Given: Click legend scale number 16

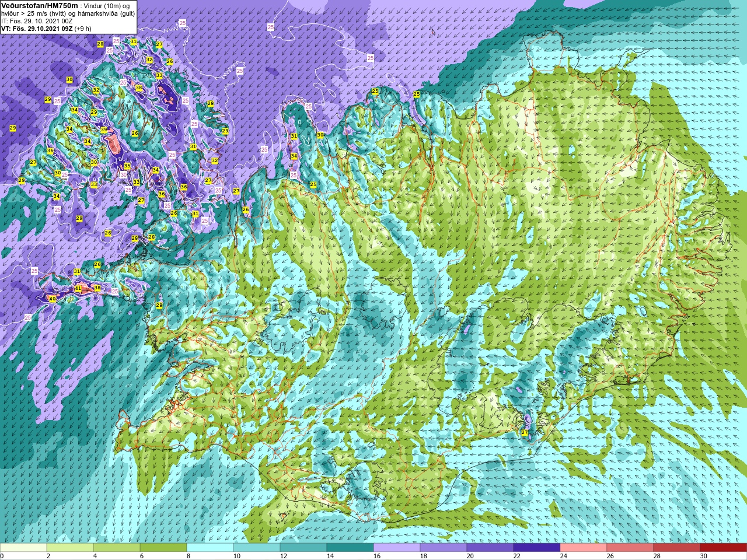Looking at the screenshot, I should pos(376,556).
